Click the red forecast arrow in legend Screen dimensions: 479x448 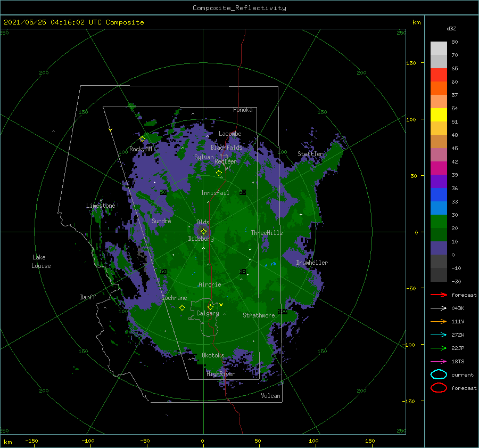[439, 295]
